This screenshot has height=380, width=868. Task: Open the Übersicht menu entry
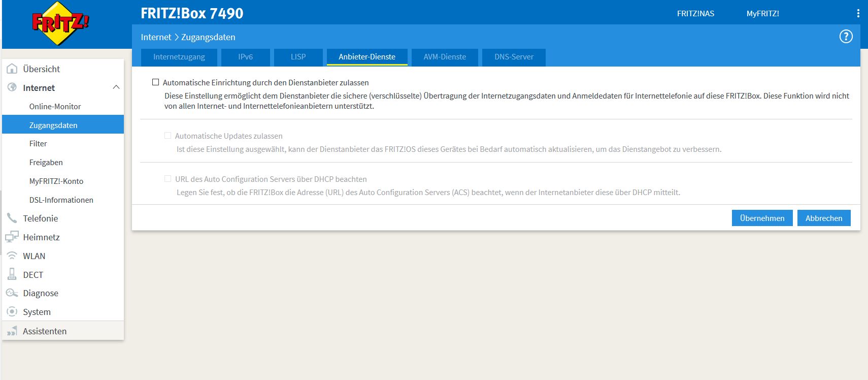tap(63, 69)
